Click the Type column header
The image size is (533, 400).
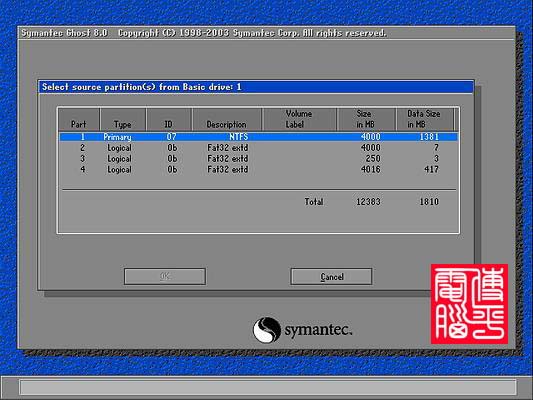[x=123, y=120]
